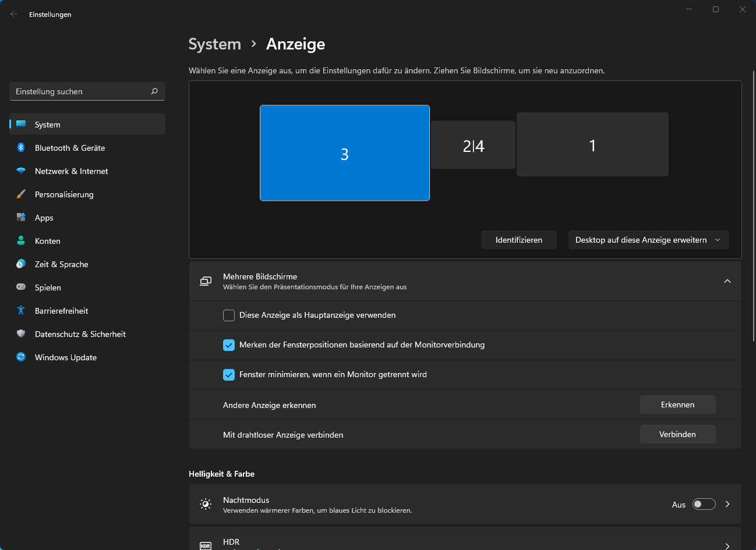
Task: Select display 2|4 in the arrangement
Action: (474, 145)
